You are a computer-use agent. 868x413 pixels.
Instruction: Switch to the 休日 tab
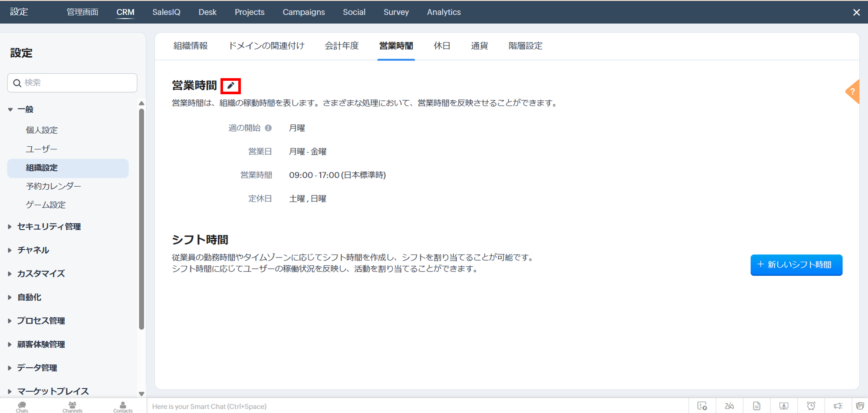(442, 46)
